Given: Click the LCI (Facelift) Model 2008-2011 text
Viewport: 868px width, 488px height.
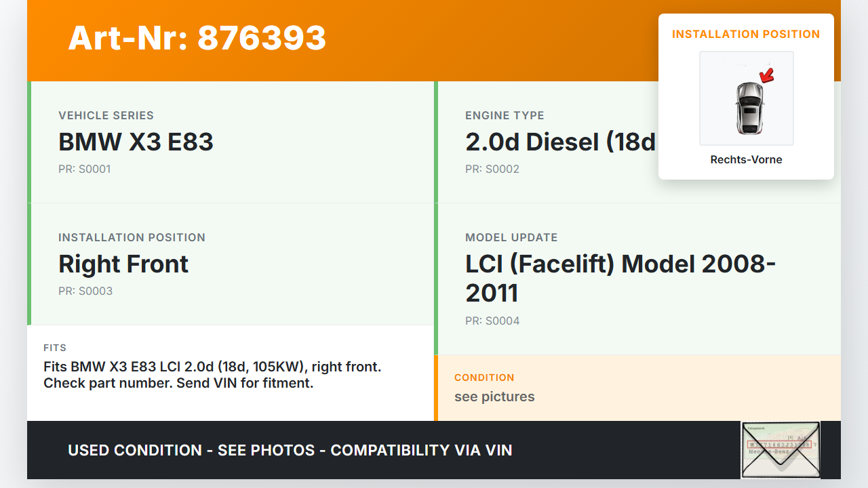Looking at the screenshot, I should [620, 278].
